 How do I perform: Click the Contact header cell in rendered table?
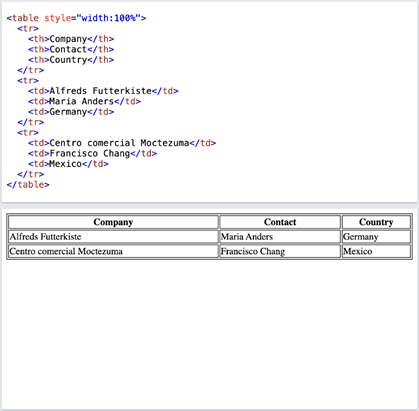point(280,222)
